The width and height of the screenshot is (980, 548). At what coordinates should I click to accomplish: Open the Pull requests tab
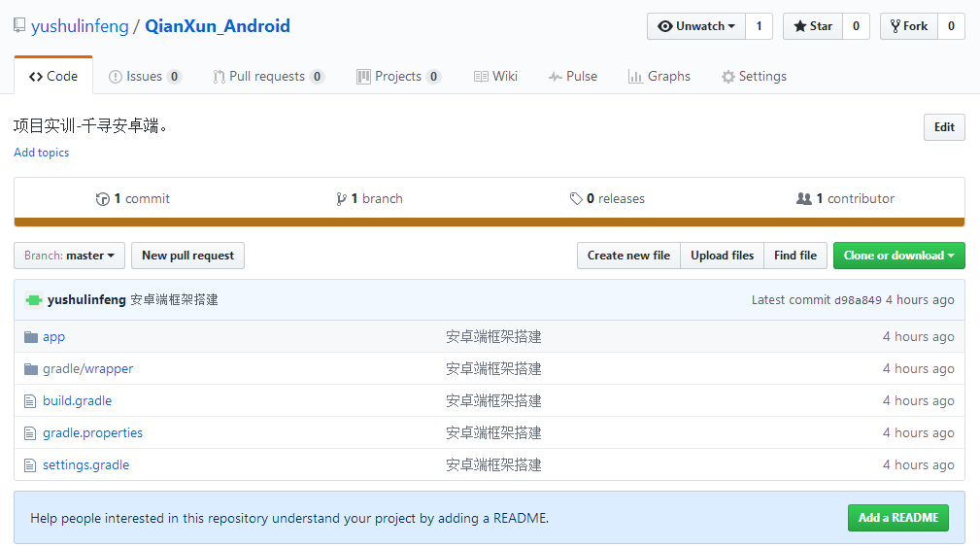coord(268,77)
